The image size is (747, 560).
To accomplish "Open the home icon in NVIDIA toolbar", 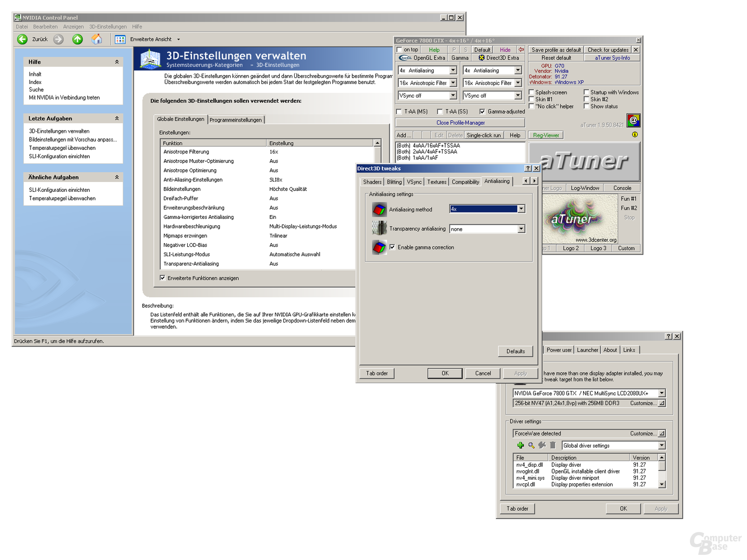I will (96, 39).
